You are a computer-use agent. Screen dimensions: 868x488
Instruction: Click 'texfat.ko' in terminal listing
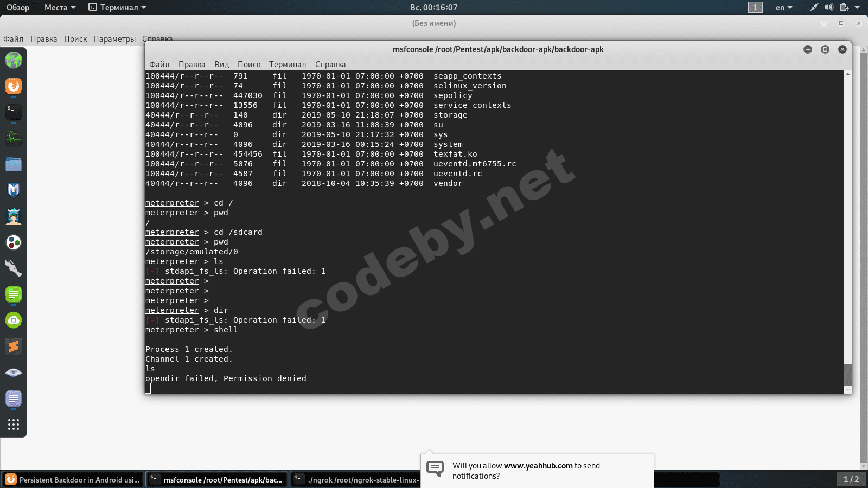click(x=455, y=154)
